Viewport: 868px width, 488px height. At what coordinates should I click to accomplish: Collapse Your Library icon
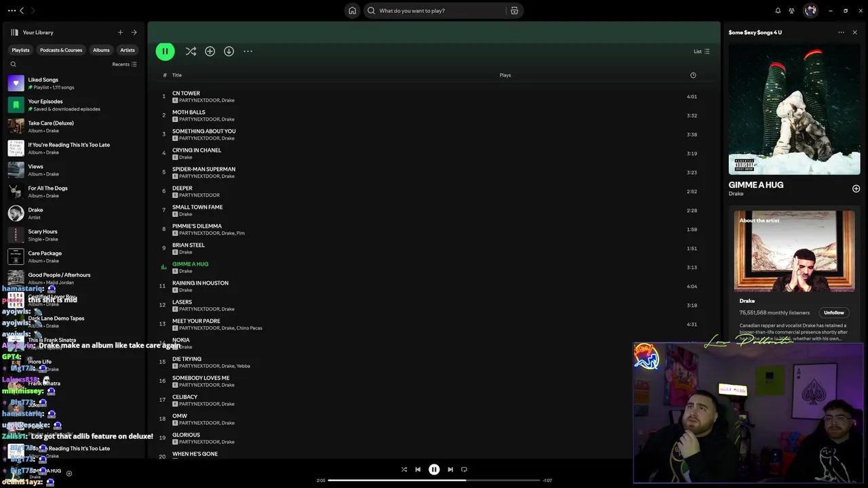pyautogui.click(x=14, y=33)
